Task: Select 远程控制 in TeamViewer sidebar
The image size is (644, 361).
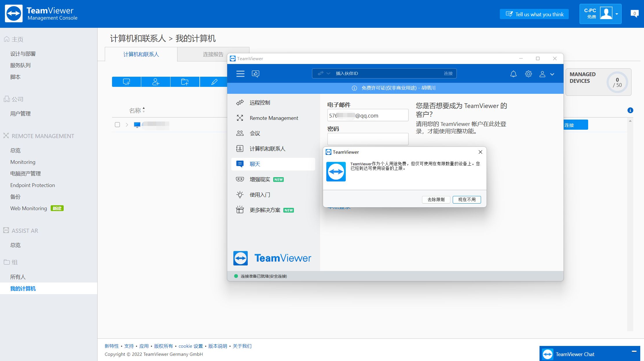Action: click(273, 102)
